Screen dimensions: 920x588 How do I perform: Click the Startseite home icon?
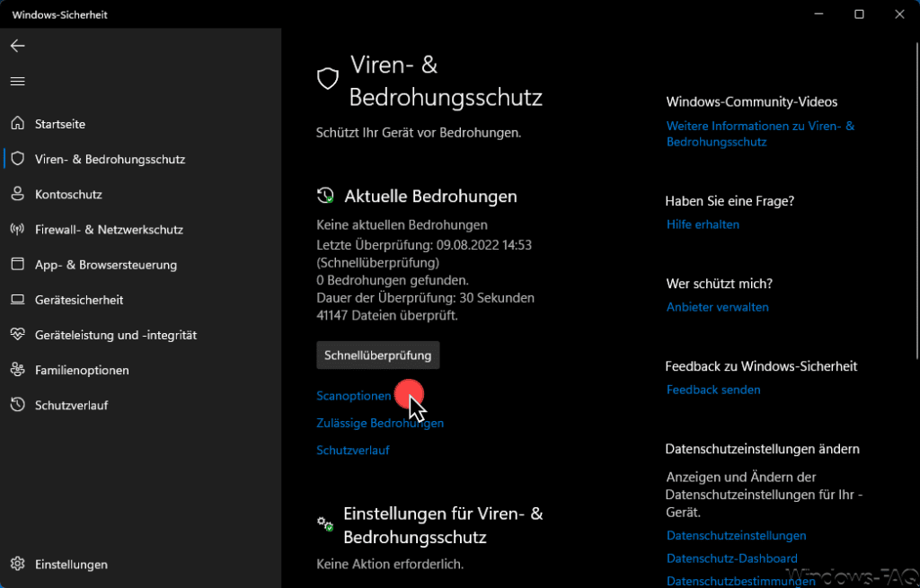point(18,123)
